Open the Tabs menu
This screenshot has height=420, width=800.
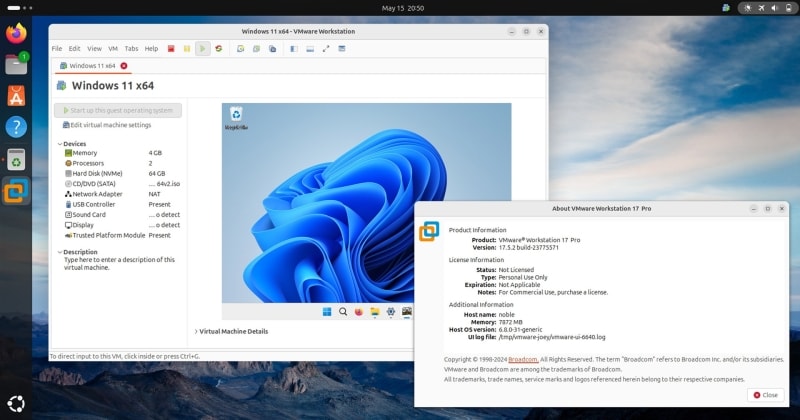pos(131,48)
